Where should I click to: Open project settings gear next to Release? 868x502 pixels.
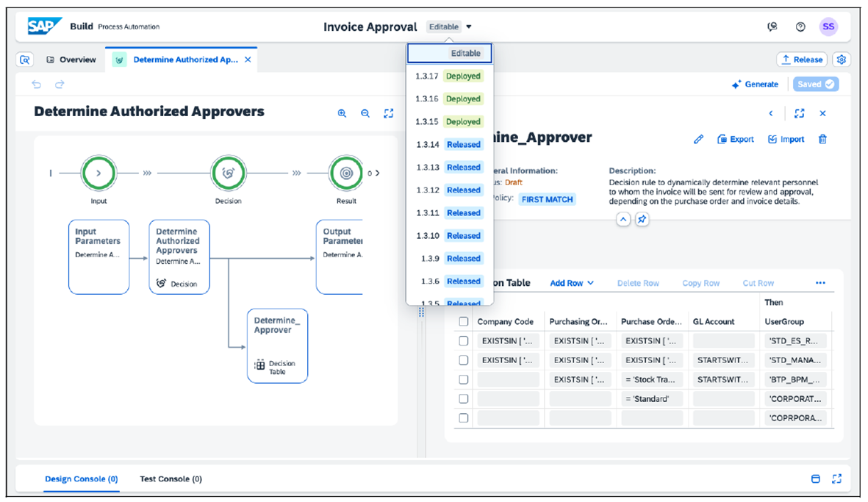842,60
